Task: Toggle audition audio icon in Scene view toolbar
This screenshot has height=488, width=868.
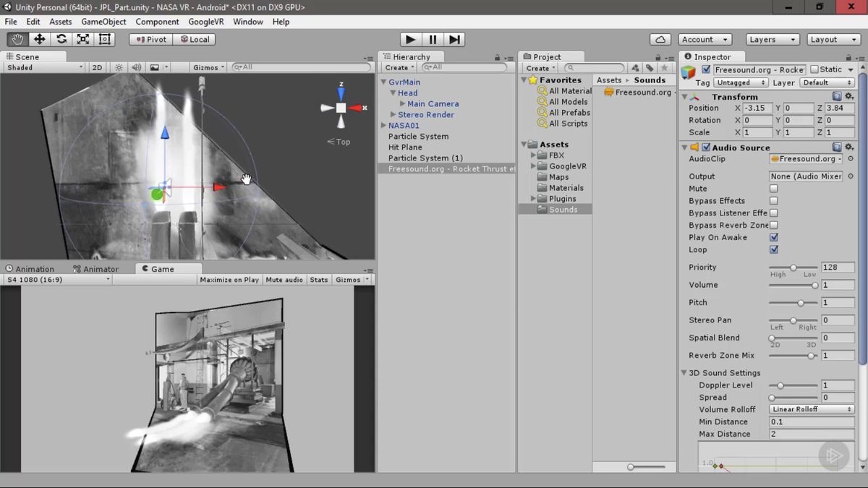Action: coord(137,67)
